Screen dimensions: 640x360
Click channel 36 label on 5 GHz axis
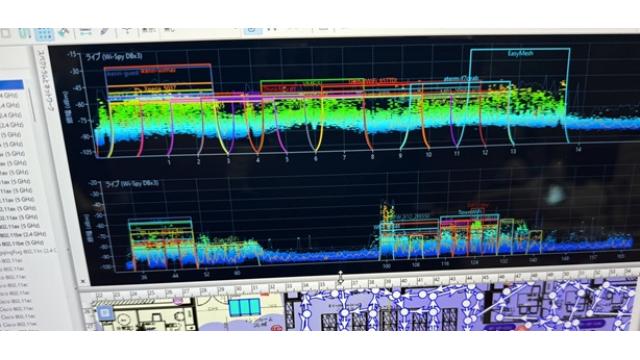(144, 278)
